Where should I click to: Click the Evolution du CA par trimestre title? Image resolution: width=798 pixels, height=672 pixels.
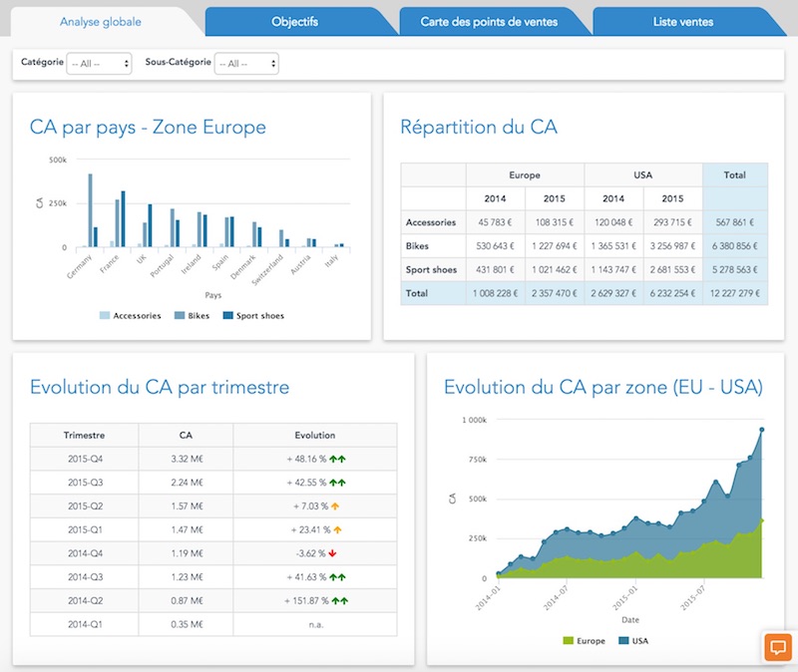coord(160,387)
